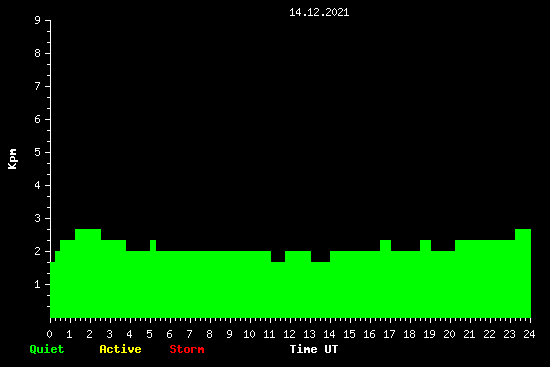550x367 pixels.
Task: Click hour 0 on time axis
Action: point(49,334)
